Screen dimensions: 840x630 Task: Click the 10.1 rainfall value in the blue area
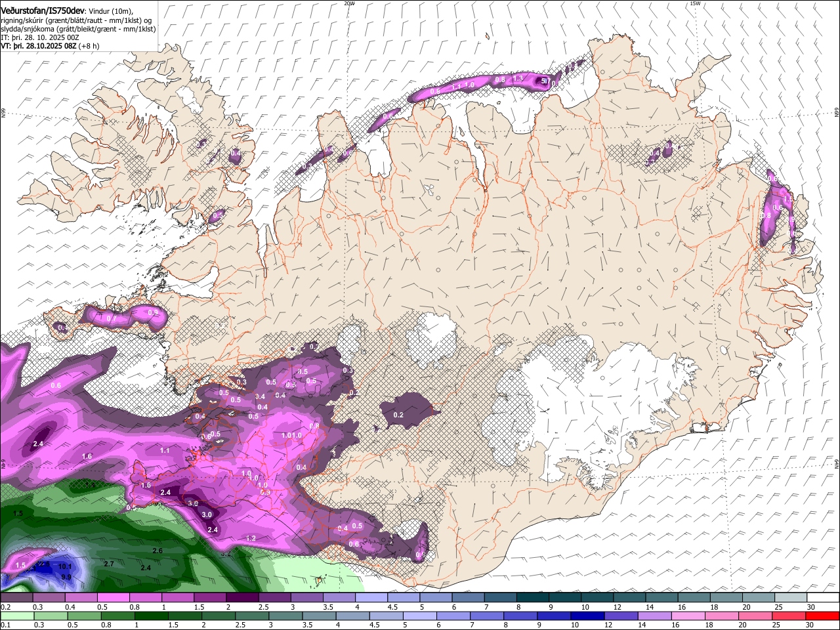click(65, 566)
